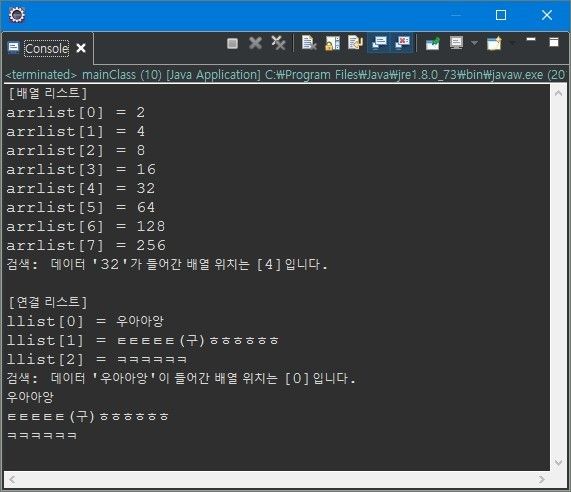Open the Open Console dropdown arrow
This screenshot has width=571, height=492.
pyautogui.click(x=513, y=43)
